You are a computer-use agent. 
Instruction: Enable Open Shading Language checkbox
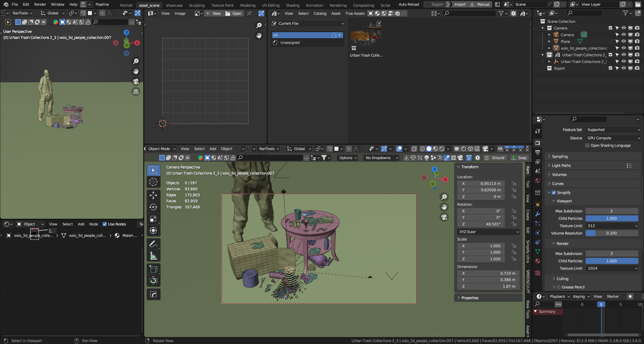[587, 145]
